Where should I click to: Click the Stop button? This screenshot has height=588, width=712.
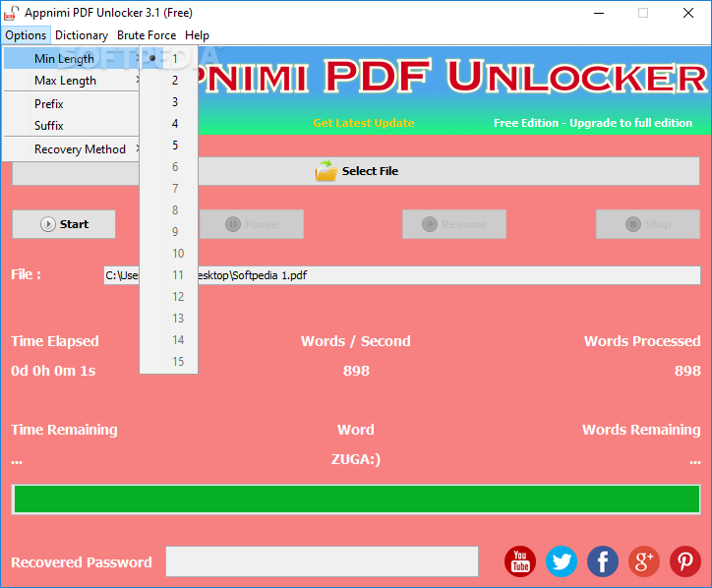click(x=648, y=224)
